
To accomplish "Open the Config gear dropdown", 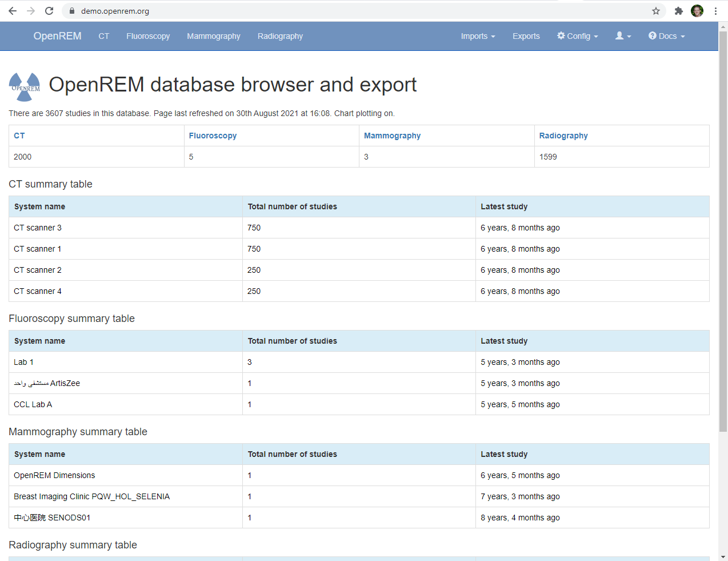I will [x=577, y=36].
